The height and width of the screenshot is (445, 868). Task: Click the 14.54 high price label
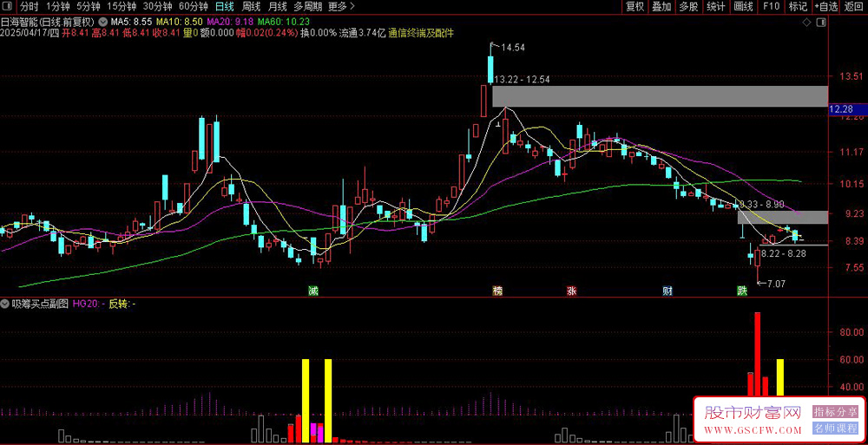[513, 49]
